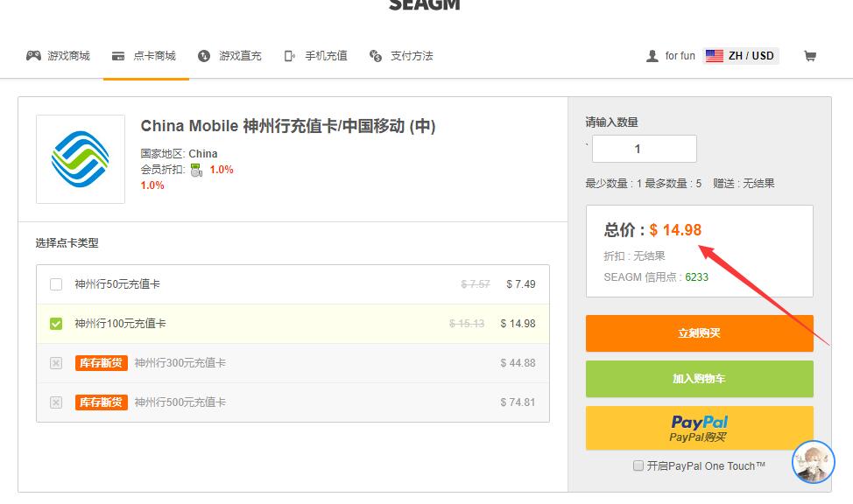Select 神州行50元充值卡 label text
This screenshot has width=853, height=504.
117,283
